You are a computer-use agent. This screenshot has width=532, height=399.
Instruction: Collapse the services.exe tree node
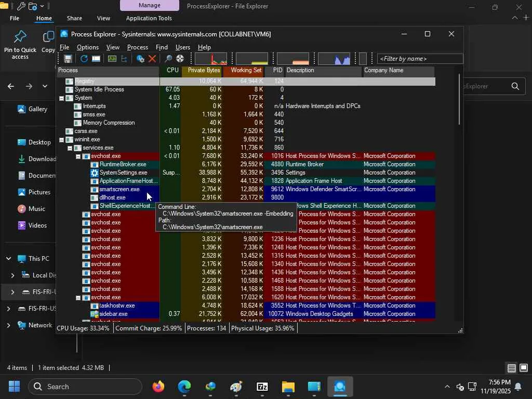[70, 148]
